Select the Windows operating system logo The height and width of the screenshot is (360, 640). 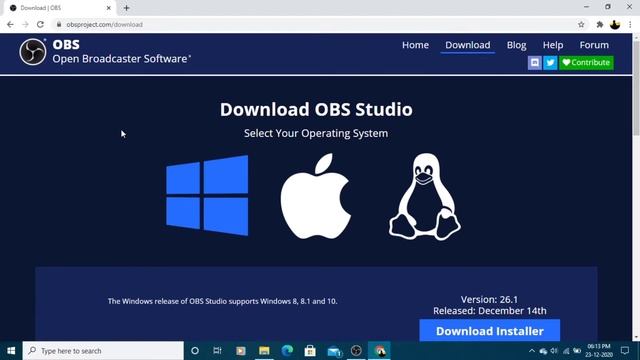(x=207, y=196)
